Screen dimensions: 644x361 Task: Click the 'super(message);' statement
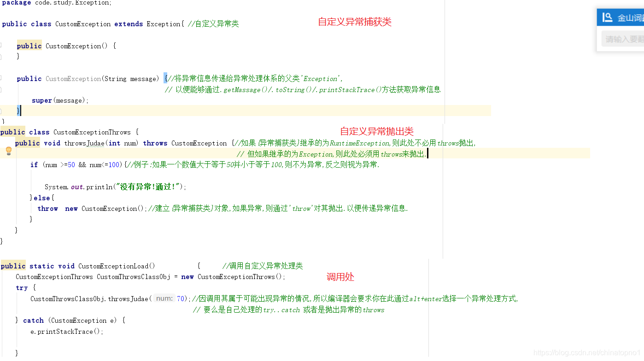tap(60, 100)
